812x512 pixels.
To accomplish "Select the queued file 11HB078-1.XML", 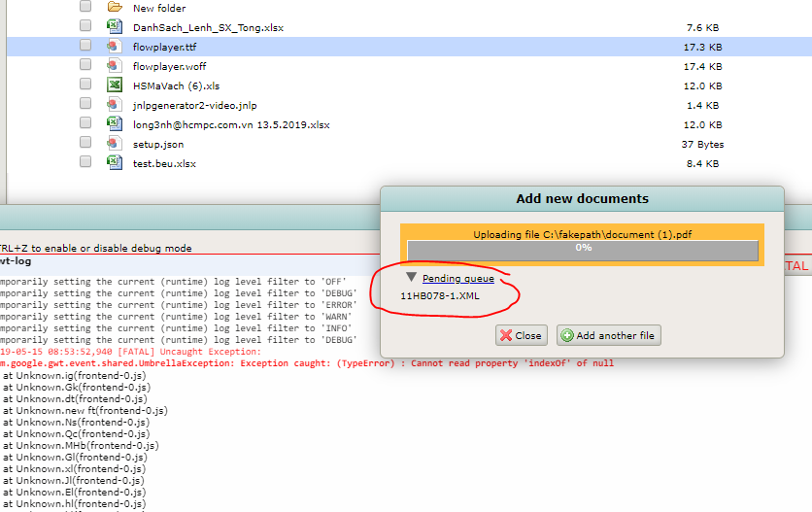I will pos(439,295).
